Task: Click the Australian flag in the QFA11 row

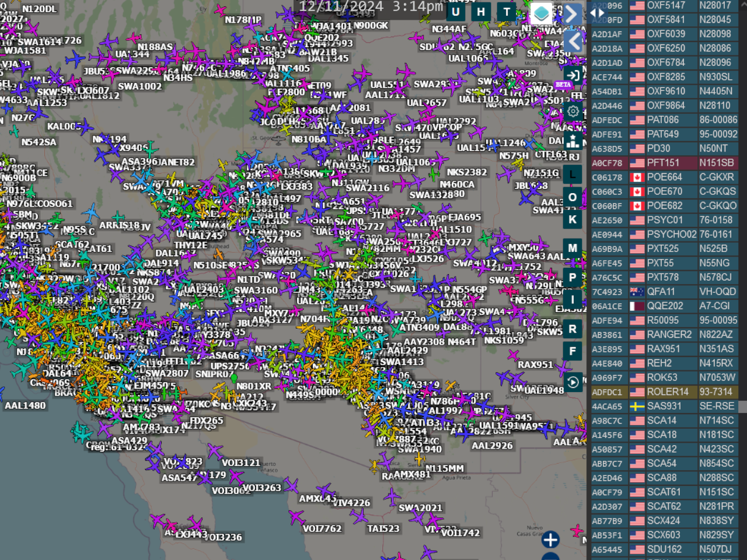Action: click(x=637, y=292)
